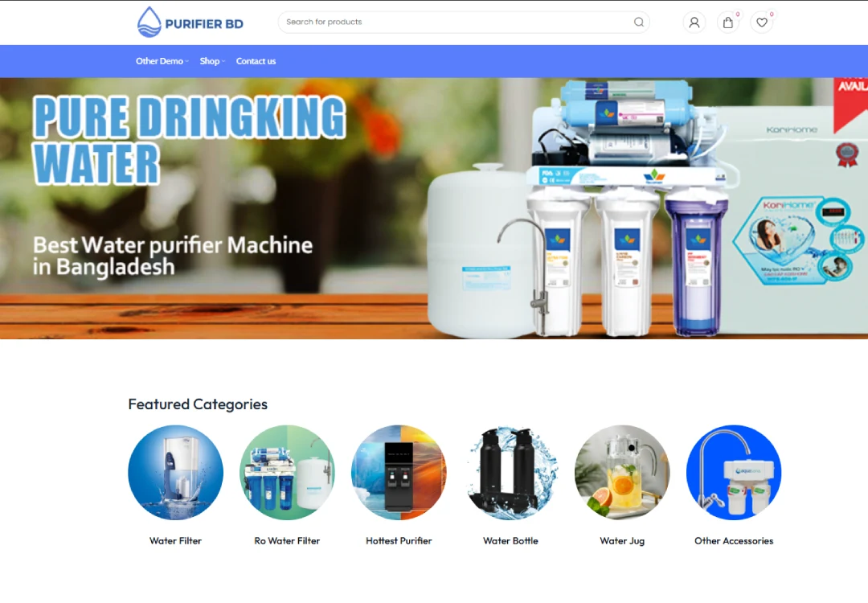This screenshot has width=868, height=603.
Task: Select the Ro Water Filter category image
Action: [287, 473]
